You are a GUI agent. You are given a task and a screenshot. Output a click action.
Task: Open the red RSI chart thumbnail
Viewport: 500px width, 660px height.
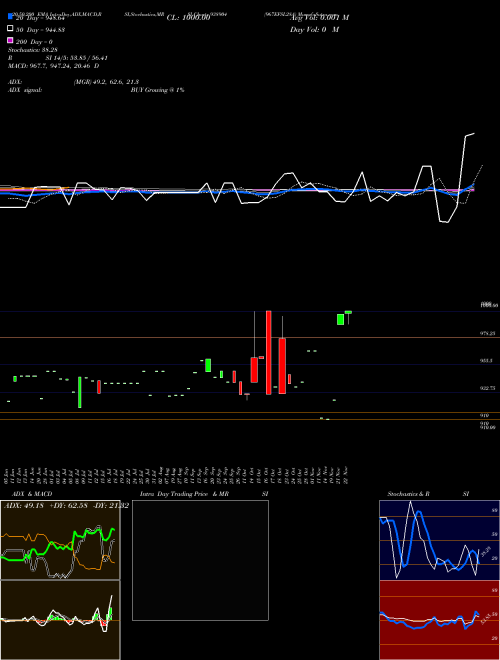tap(439, 620)
